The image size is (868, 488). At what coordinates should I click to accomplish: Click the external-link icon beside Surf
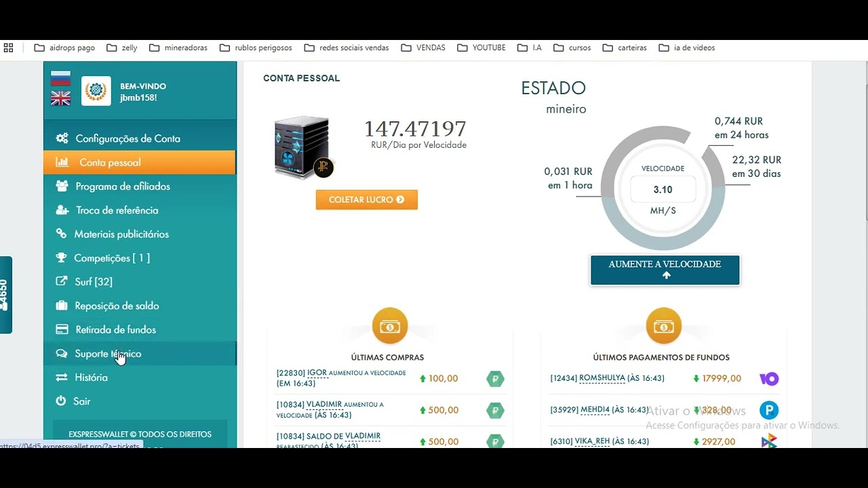pyautogui.click(x=61, y=281)
